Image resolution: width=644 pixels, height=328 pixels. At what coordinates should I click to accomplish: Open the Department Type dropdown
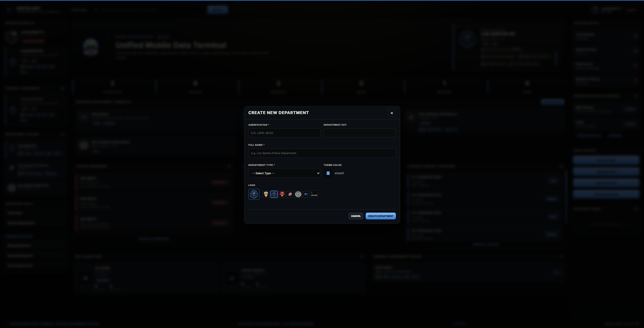(x=284, y=173)
